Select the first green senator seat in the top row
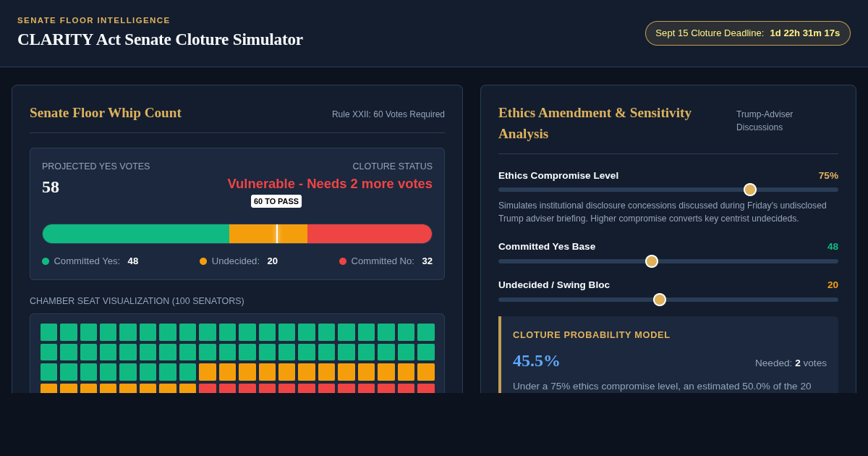The height and width of the screenshot is (456, 868). [x=48, y=332]
